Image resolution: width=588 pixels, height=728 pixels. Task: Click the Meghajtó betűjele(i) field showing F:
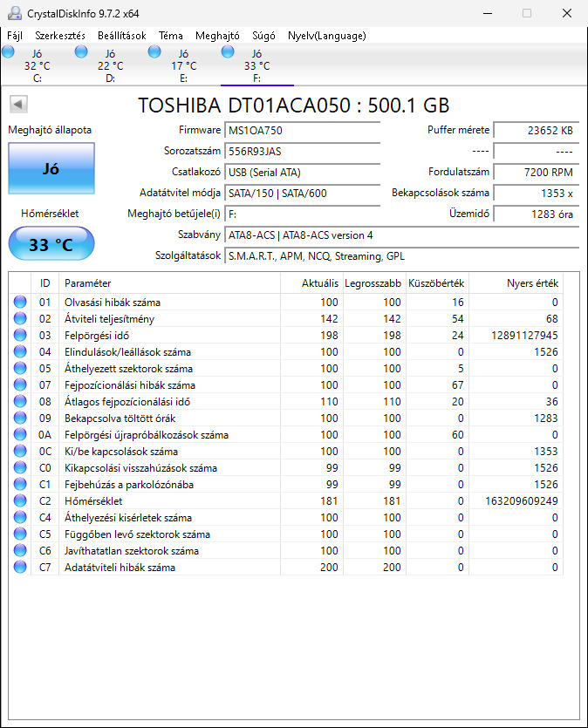click(302, 214)
